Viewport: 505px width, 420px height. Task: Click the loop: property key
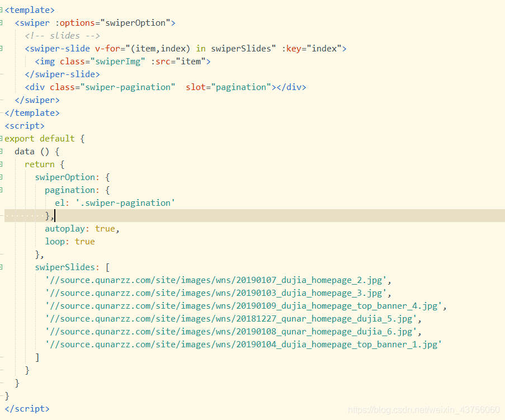click(58, 242)
